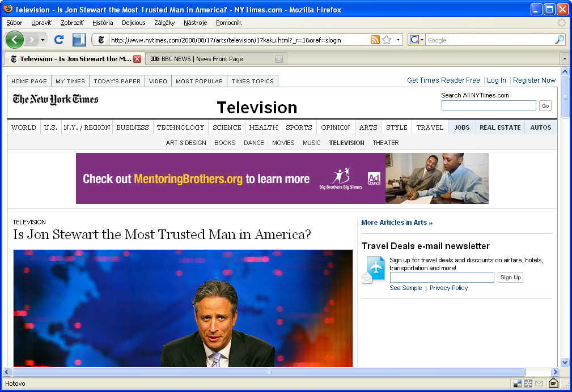This screenshot has height=392, width=572.
Task: Click the Delicious checkered icon in status bar
Action: click(x=517, y=384)
